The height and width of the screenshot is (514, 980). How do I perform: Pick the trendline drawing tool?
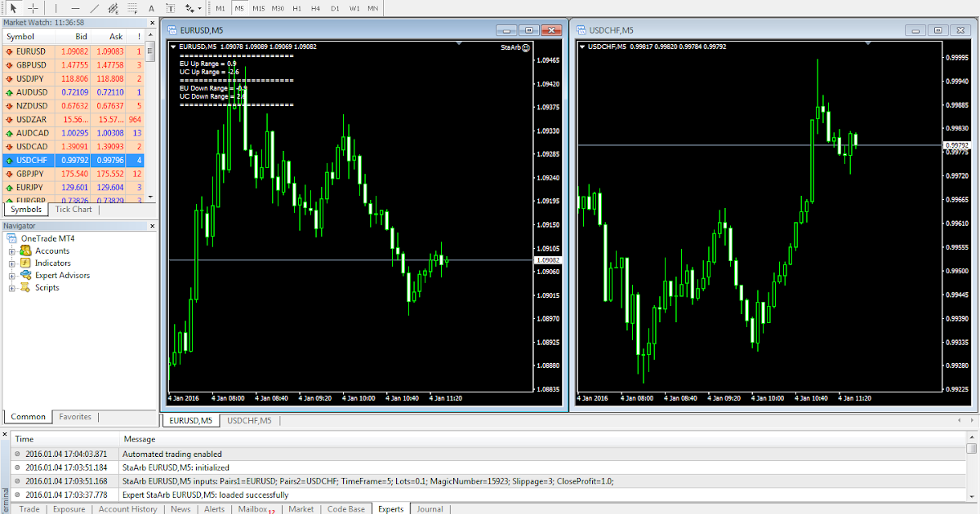click(x=94, y=8)
